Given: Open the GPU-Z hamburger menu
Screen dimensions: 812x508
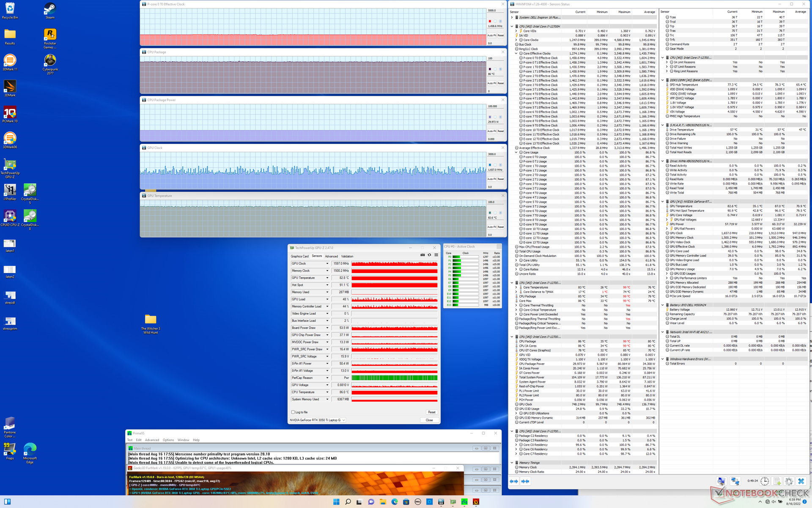Looking at the screenshot, I should (436, 255).
